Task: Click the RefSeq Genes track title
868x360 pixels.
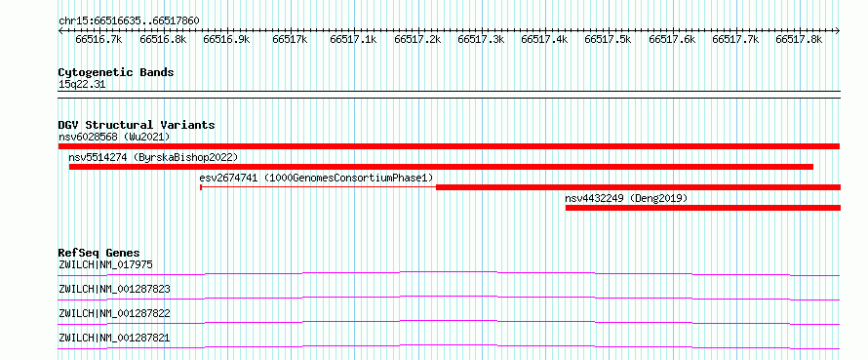Action: [x=99, y=253]
